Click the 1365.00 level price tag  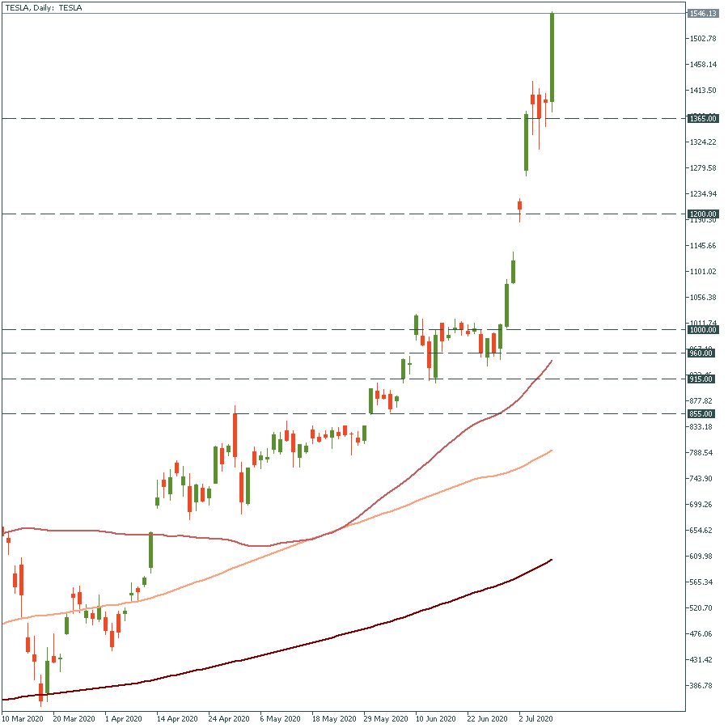point(702,119)
